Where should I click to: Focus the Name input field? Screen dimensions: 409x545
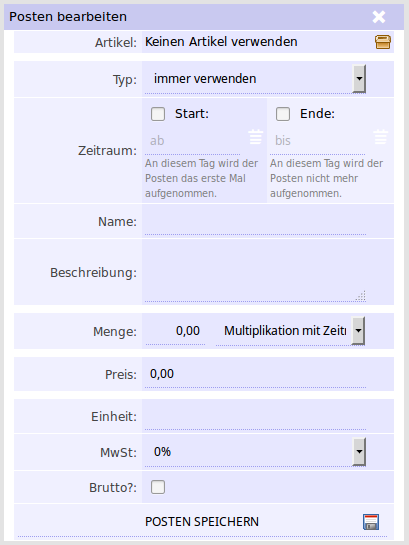[255, 221]
